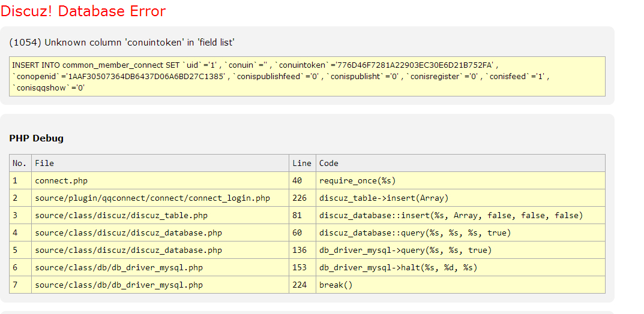Click the 'Line' column header
The height and width of the screenshot is (314, 644).
click(302, 163)
